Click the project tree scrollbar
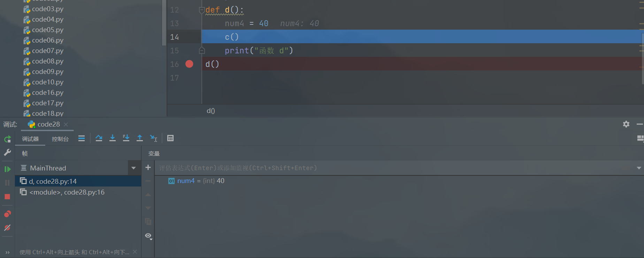Viewport: 644px width, 258px height. (x=164, y=23)
